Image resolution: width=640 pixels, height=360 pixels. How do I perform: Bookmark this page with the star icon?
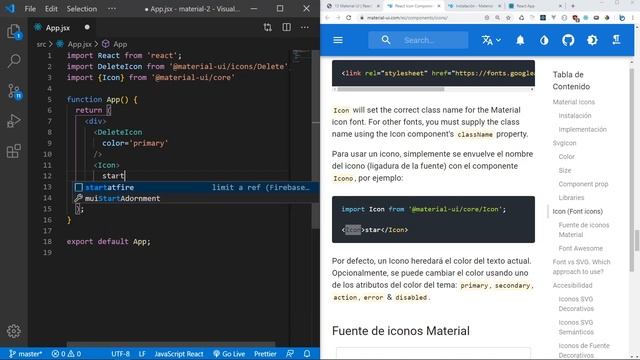(x=508, y=18)
